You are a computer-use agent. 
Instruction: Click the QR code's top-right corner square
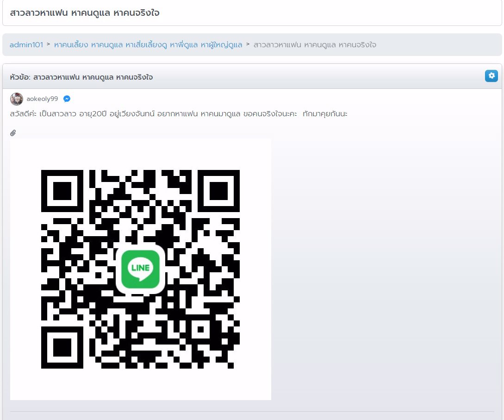tap(219, 191)
